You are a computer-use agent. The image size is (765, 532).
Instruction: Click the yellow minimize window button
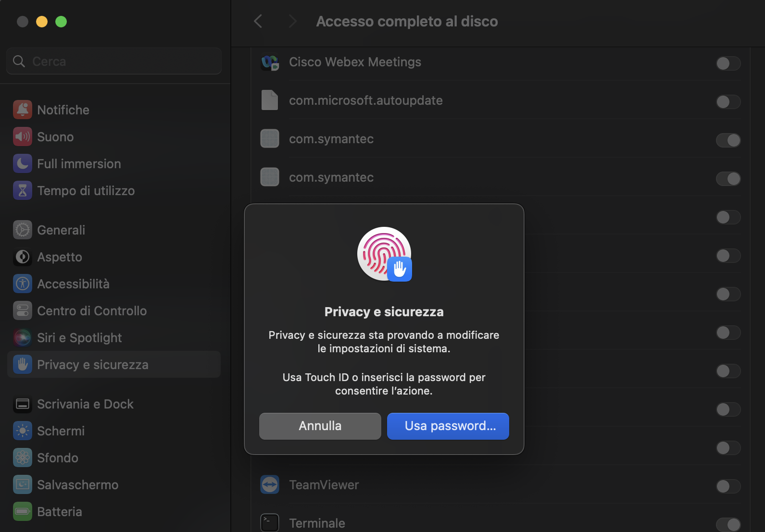[x=42, y=22]
